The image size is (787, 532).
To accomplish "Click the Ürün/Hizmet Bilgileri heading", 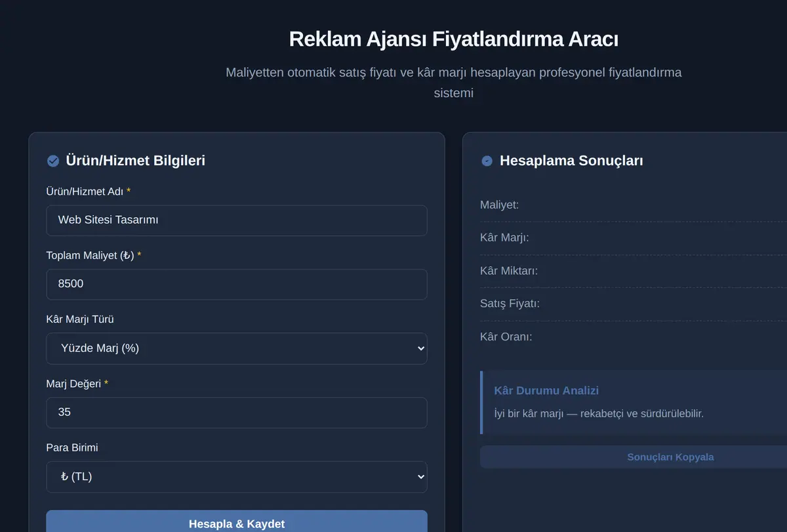I will pos(136,160).
